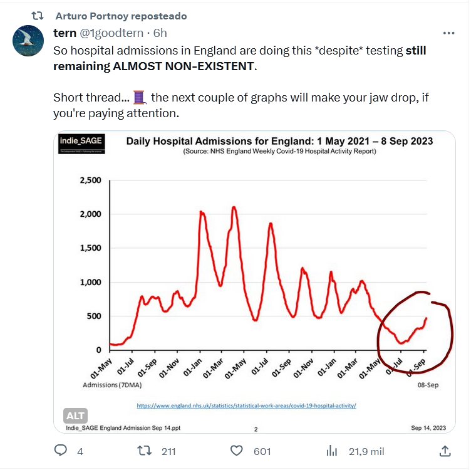Like the tweet with the heart icon
The height and width of the screenshot is (470, 476).
point(237,451)
